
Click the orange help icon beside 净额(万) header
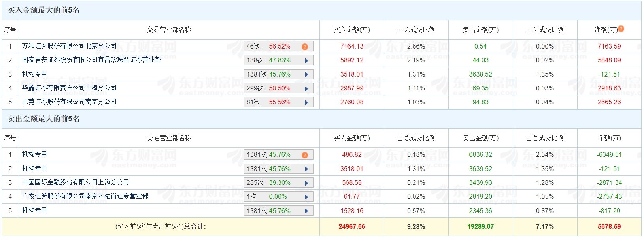[621, 28]
